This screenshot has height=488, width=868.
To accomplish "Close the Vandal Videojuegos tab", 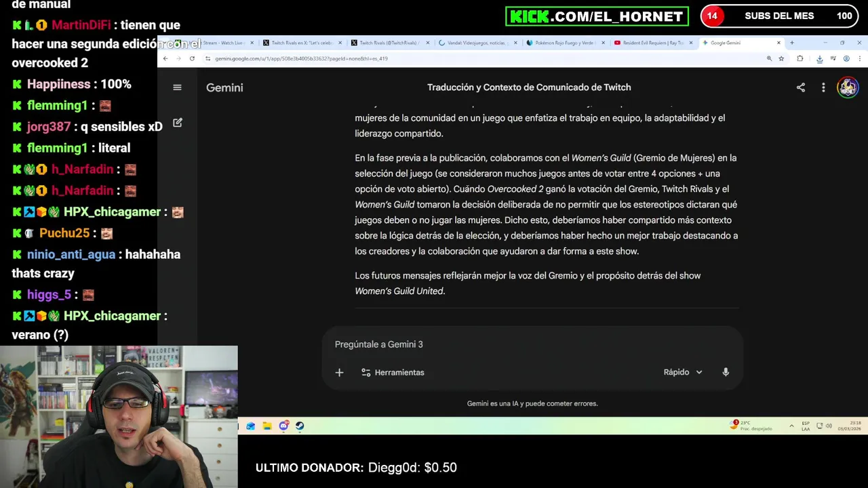I will [515, 43].
